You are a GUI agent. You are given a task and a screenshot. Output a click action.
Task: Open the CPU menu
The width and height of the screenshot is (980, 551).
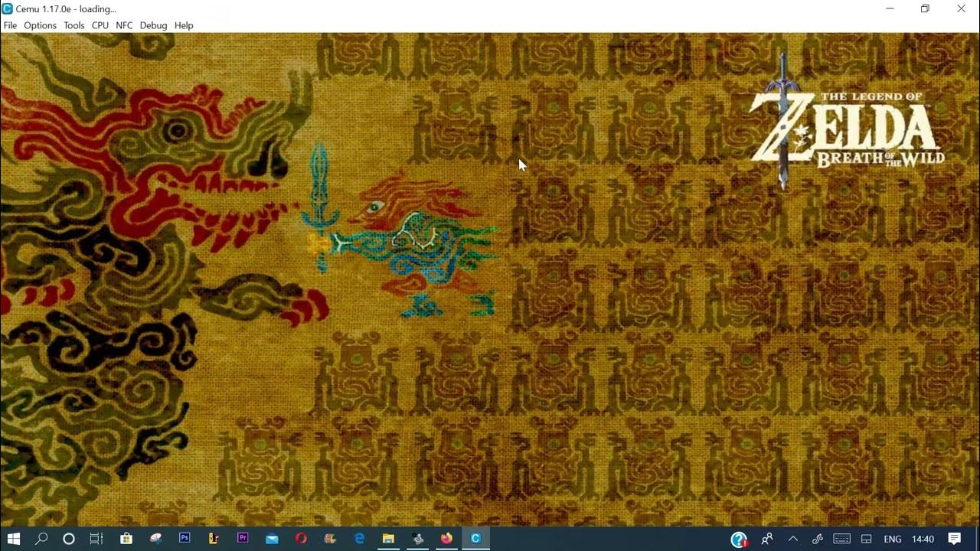point(100,25)
